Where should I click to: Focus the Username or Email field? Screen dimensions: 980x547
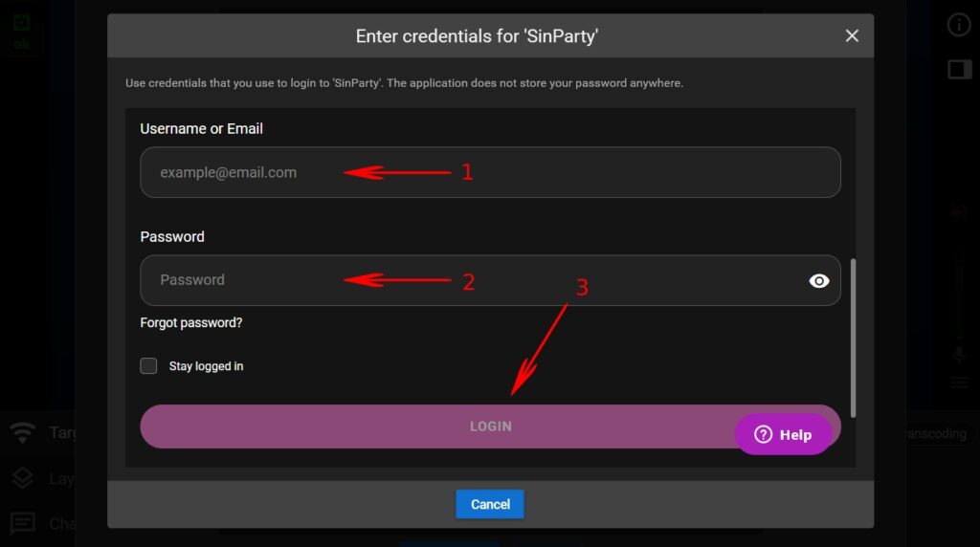[x=491, y=172]
